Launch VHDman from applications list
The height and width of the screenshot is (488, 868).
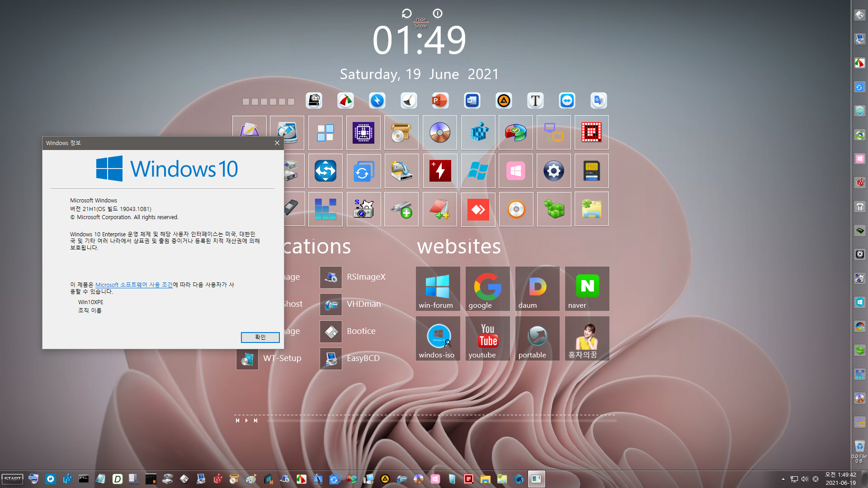[351, 304]
